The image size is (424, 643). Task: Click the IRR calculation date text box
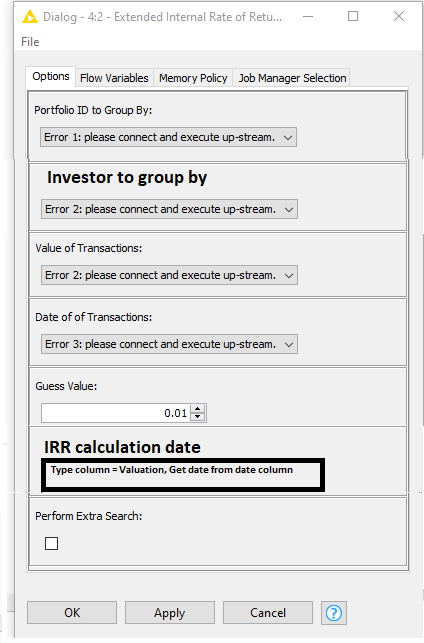(183, 475)
